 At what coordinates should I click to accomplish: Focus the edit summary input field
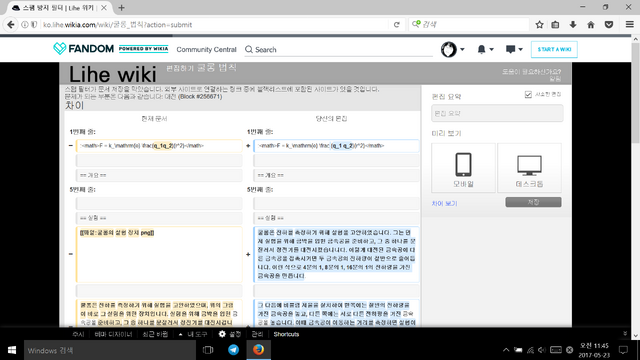coord(497,113)
